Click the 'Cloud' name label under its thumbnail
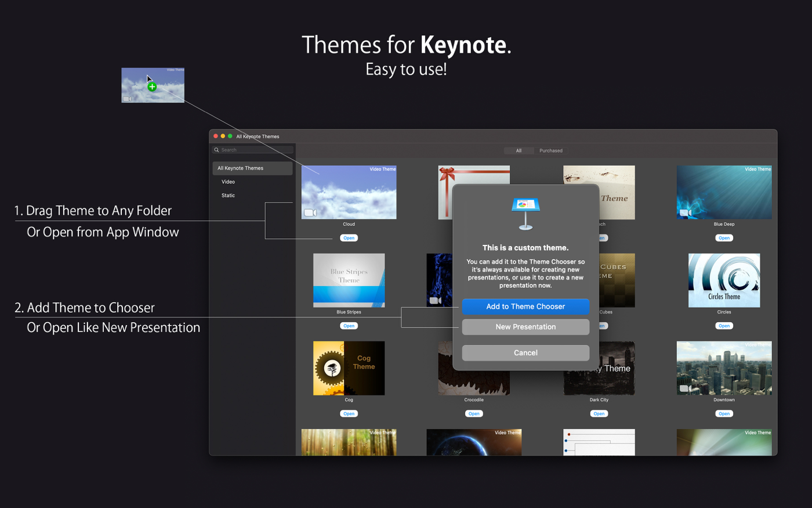The width and height of the screenshot is (812, 508). pyautogui.click(x=349, y=224)
